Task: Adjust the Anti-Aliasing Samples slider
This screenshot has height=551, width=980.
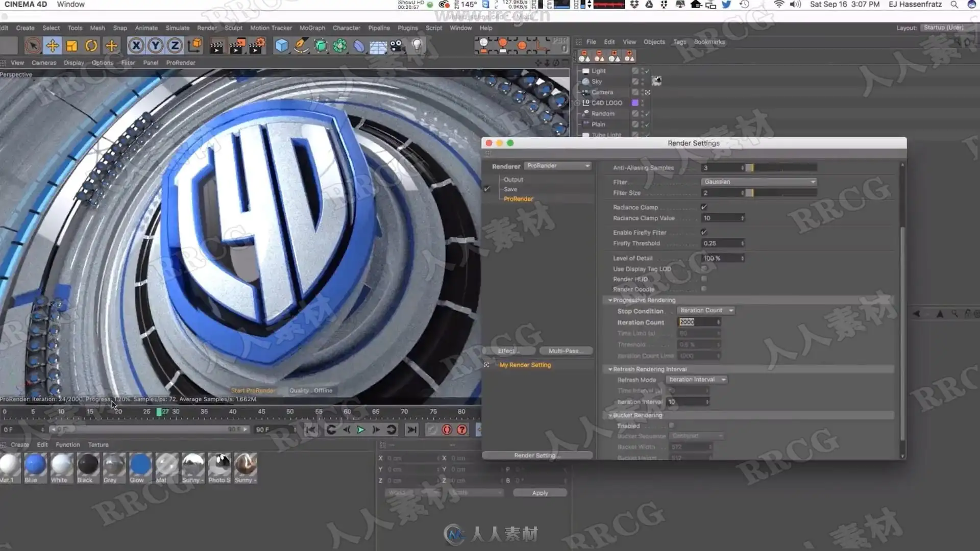Action: tap(781, 167)
